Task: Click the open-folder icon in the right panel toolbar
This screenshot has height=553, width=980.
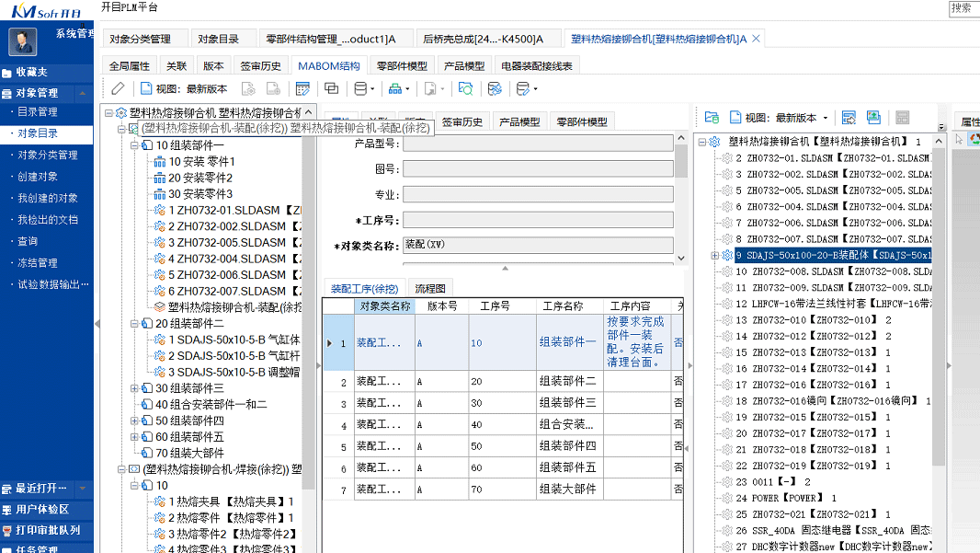Action: 710,117
